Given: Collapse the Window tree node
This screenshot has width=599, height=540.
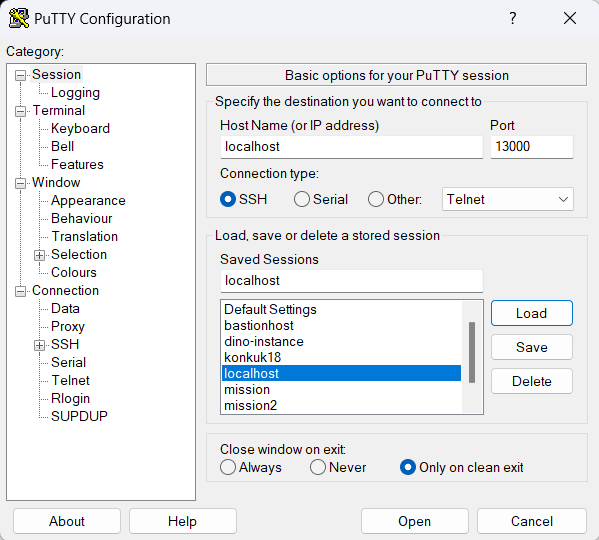Looking at the screenshot, I should [20, 183].
